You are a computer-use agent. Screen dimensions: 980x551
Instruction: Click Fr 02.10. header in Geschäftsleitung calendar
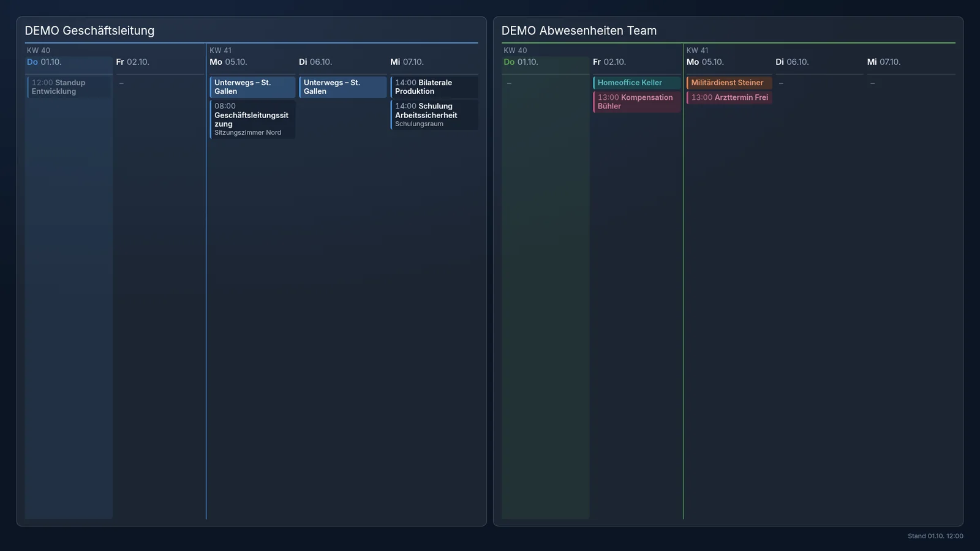[x=133, y=62]
